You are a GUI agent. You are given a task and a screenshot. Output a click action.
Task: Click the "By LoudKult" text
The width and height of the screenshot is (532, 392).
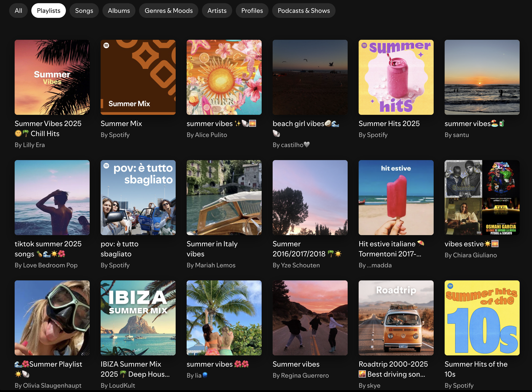[118, 385]
